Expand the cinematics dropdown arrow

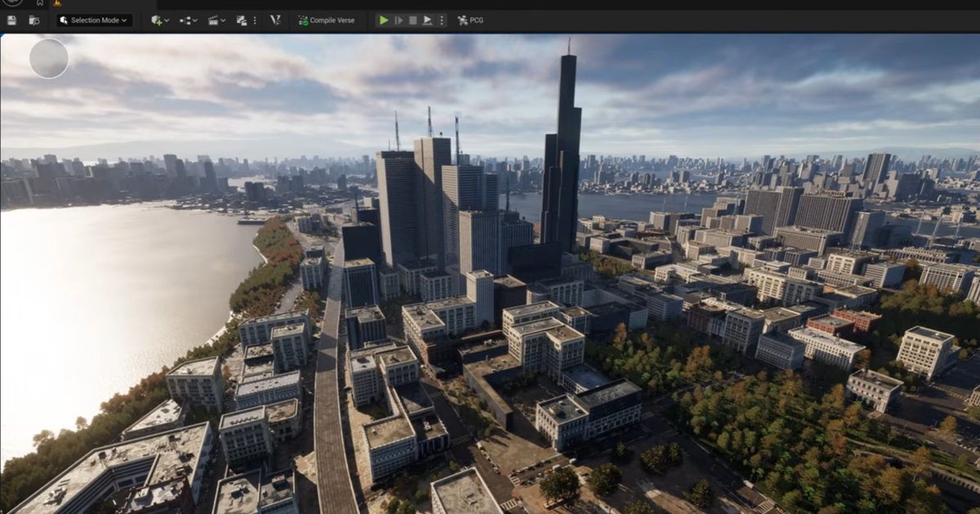(224, 20)
